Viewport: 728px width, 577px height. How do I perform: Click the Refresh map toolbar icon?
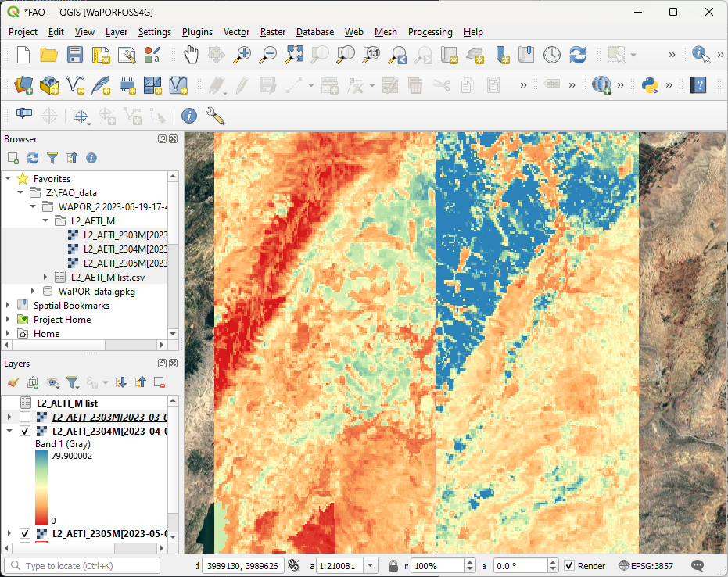click(577, 55)
